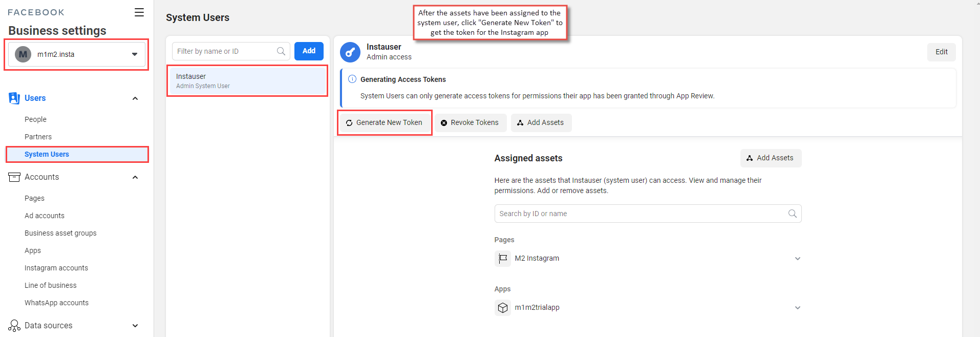Screen dimensions: 980x337
Task: Open Pages under Accounts
Action: (34, 198)
